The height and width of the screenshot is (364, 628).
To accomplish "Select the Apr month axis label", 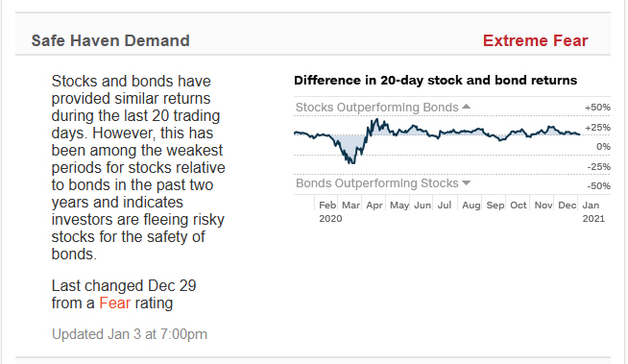I will (374, 205).
